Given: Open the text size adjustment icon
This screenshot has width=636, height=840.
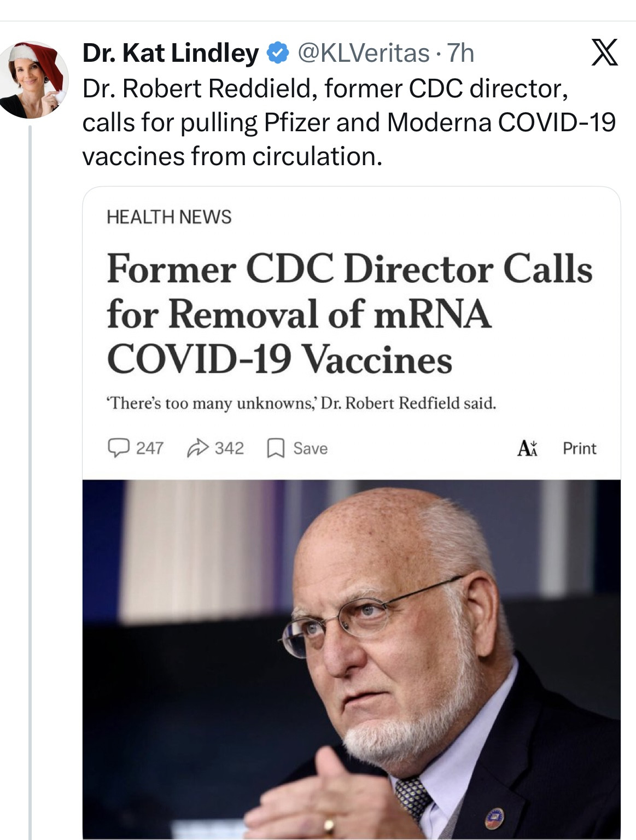Looking at the screenshot, I should coord(527,448).
